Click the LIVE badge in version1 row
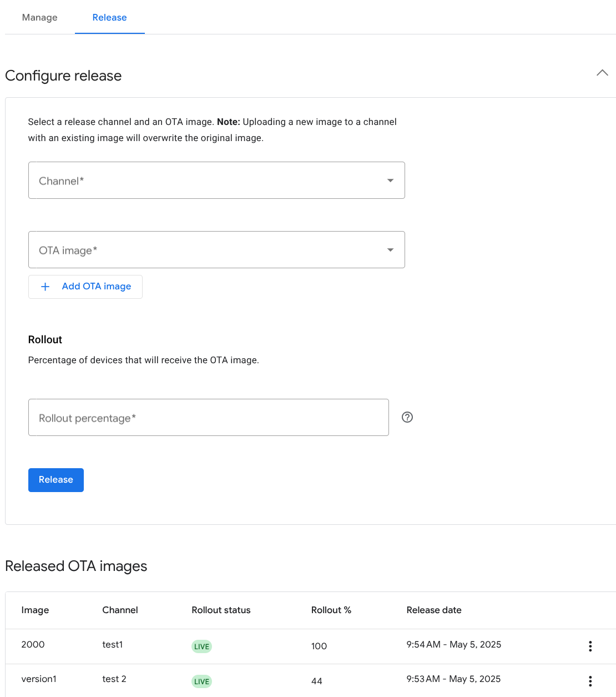The width and height of the screenshot is (616, 697). [x=201, y=681]
